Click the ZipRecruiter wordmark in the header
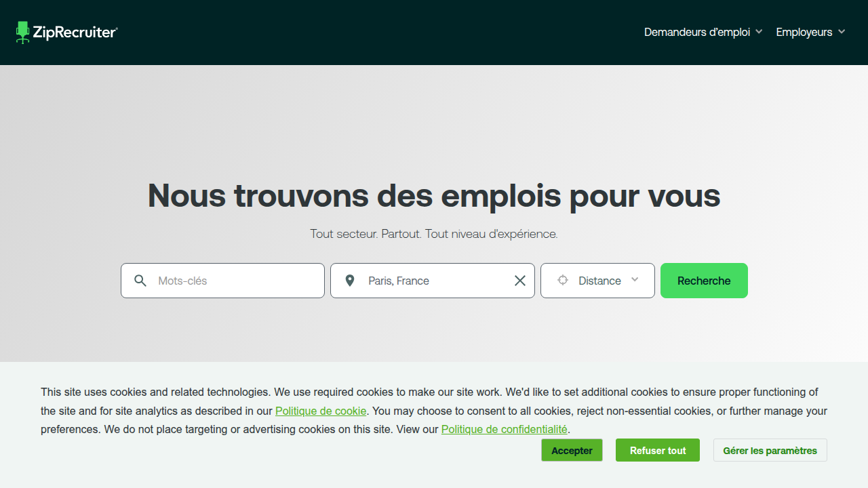The image size is (868, 488). coord(75,33)
